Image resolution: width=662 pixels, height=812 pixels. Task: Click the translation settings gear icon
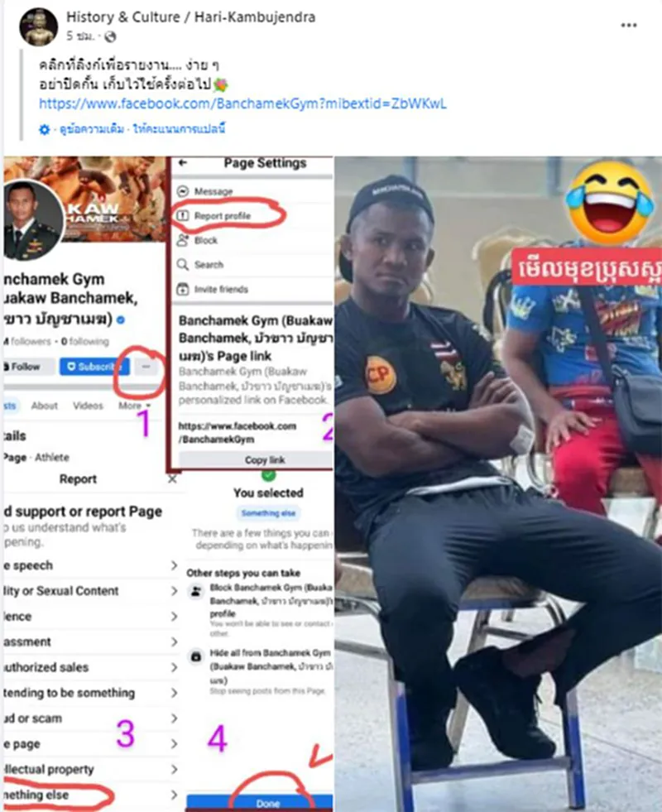click(x=45, y=129)
